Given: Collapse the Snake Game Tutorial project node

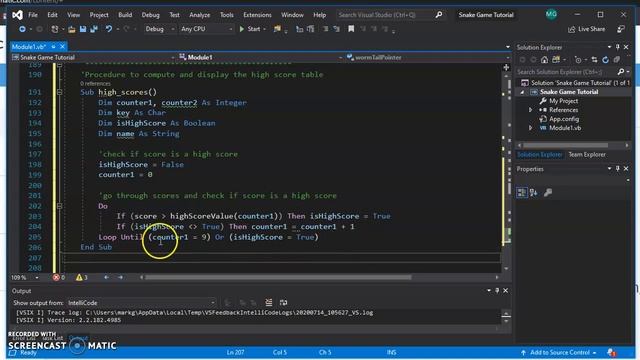Looking at the screenshot, I should (522, 92).
